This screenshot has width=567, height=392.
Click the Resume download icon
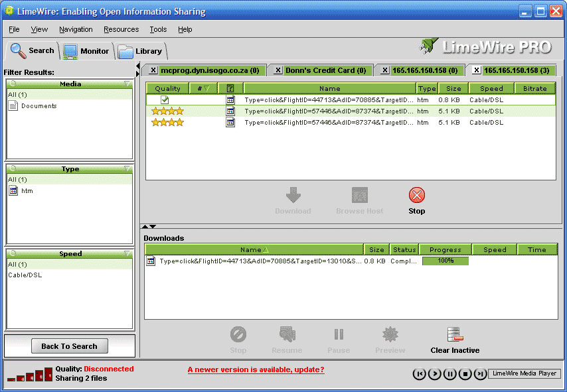pos(287,334)
